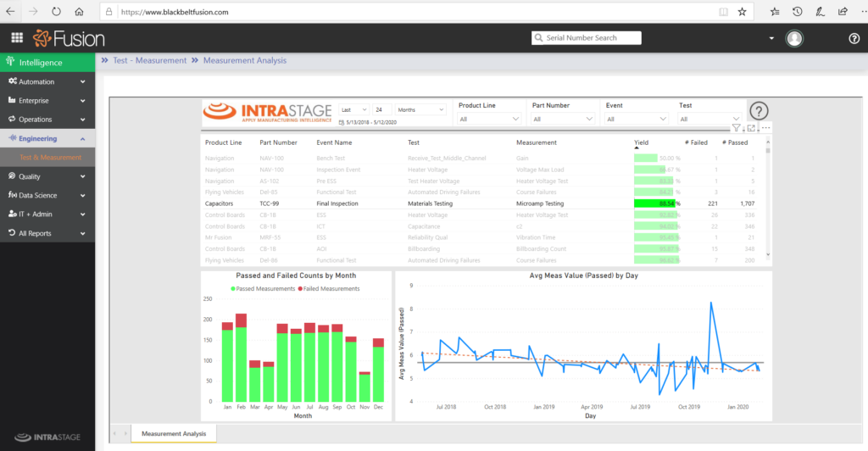Open dropdown arrow beside the profile avatar
This screenshot has height=451, width=868.
pyautogui.click(x=771, y=38)
